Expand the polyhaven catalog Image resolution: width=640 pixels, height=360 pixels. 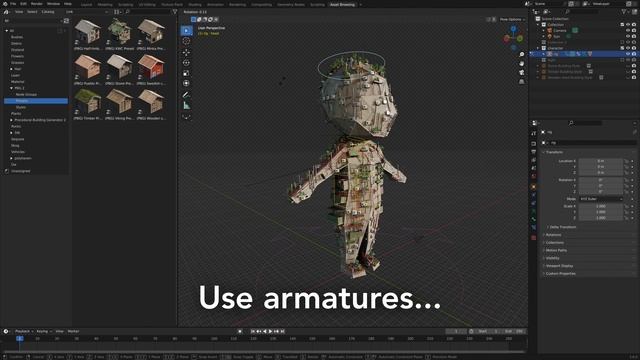tap(11, 158)
